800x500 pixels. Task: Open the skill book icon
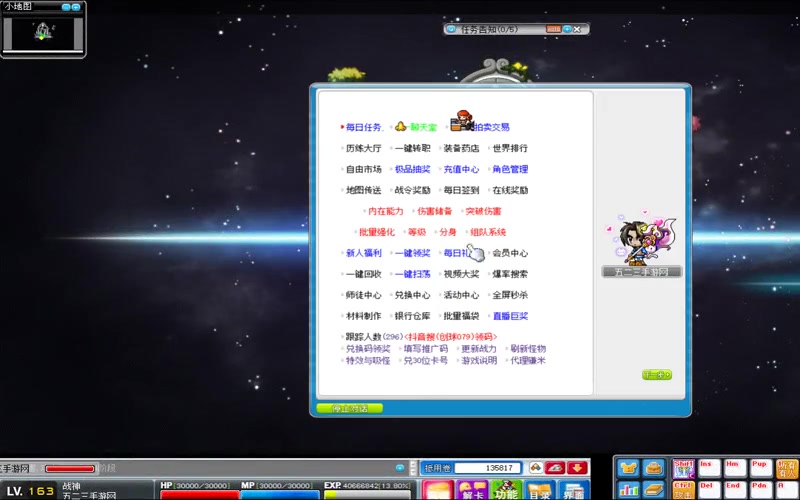654,490
